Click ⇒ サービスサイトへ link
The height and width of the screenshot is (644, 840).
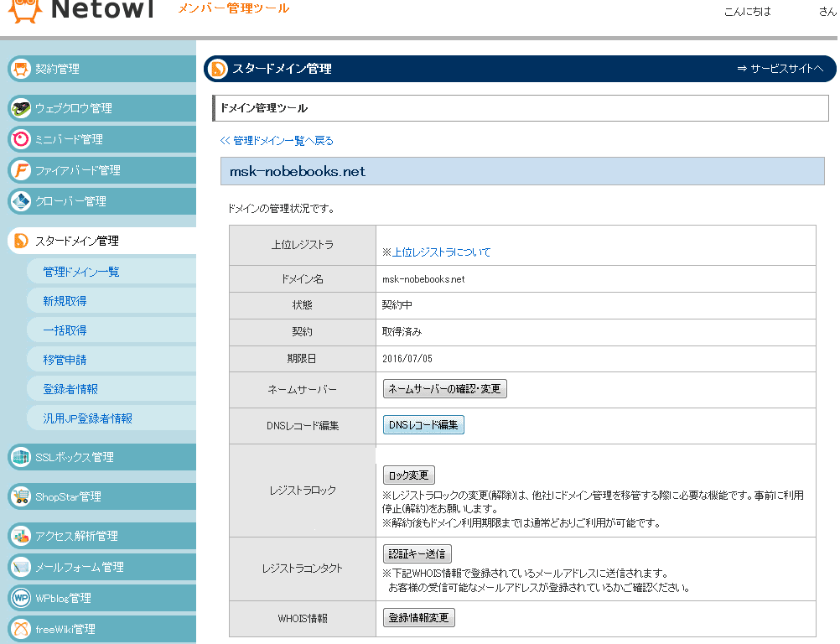pyautogui.click(x=780, y=69)
